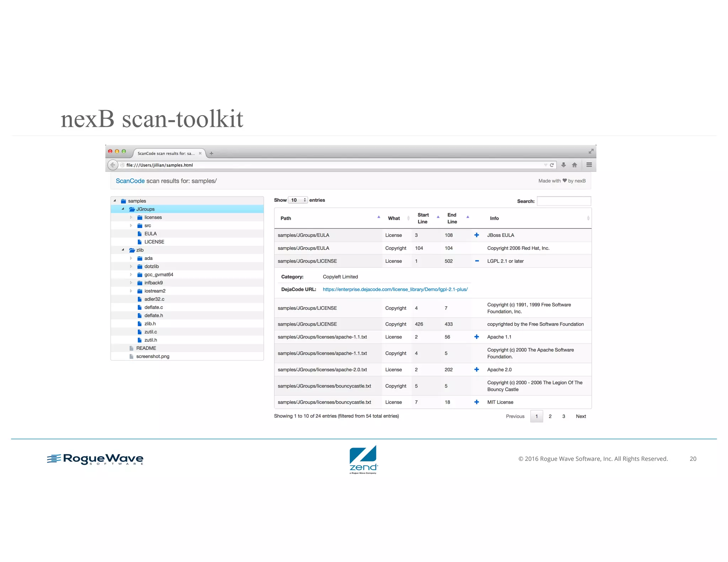Select the infback9 folder

click(x=154, y=283)
